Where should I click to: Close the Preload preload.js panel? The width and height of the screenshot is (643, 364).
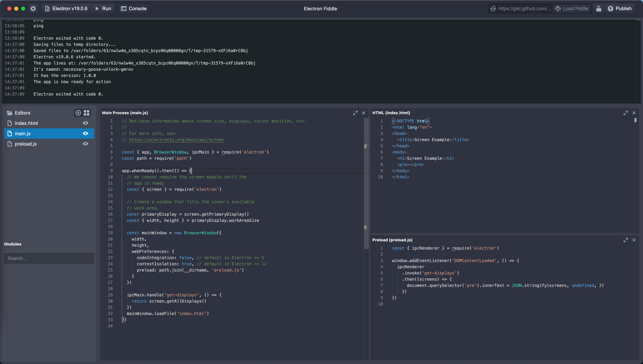click(x=634, y=240)
